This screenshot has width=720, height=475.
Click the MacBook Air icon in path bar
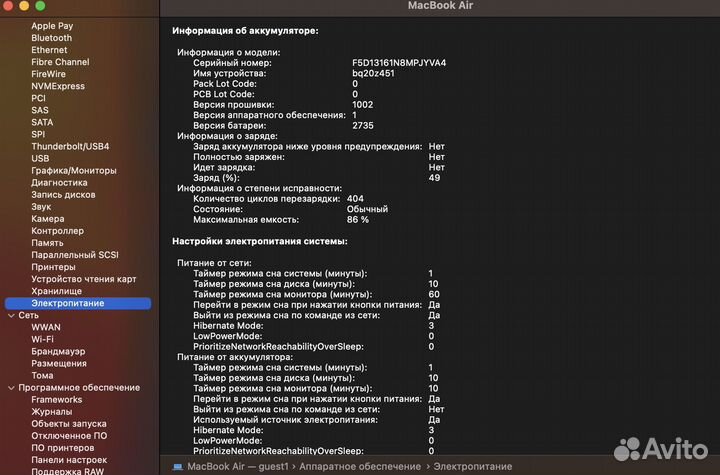tap(178, 466)
